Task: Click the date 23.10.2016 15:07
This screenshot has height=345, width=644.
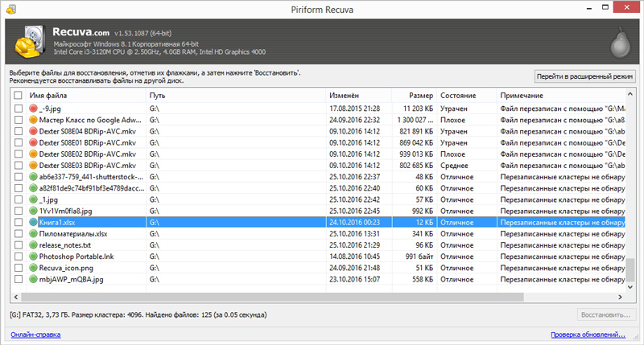Action: (354, 279)
